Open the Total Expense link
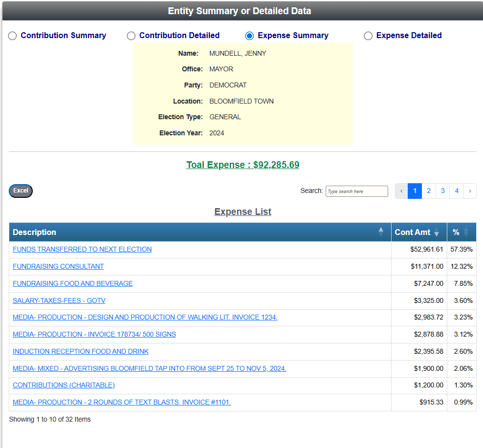The image size is (483, 448). [x=242, y=165]
